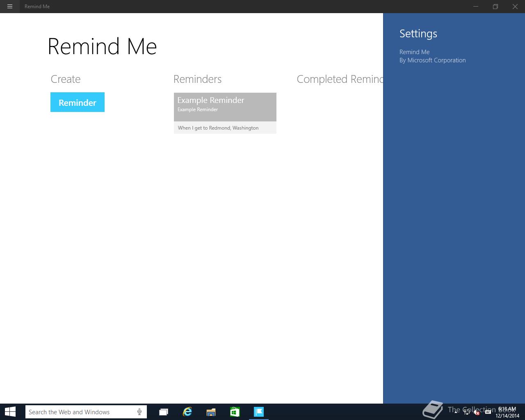Viewport: 525px width, 420px height.
Task: Open the Windows Store taskbar icon
Action: (x=235, y=412)
